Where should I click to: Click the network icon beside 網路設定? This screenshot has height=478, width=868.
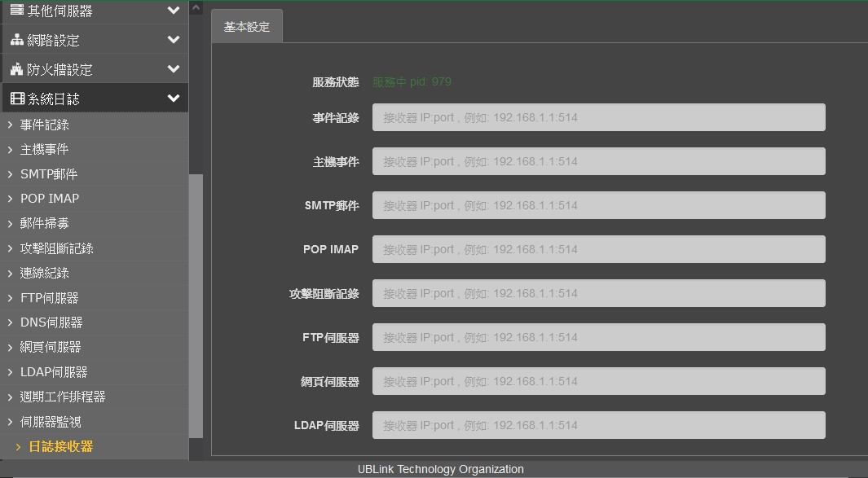pyautogui.click(x=16, y=40)
